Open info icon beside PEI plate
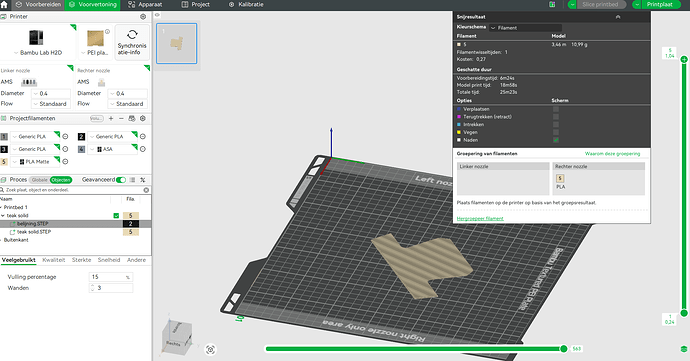Image resolution: width=690 pixels, height=361 pixels. (x=107, y=32)
